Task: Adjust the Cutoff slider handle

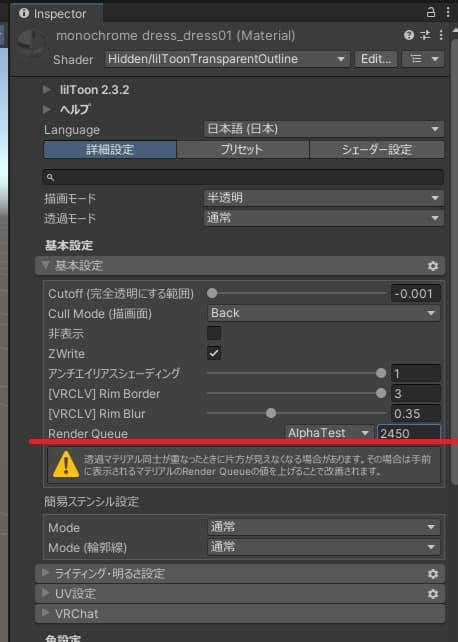Action: tap(212, 293)
